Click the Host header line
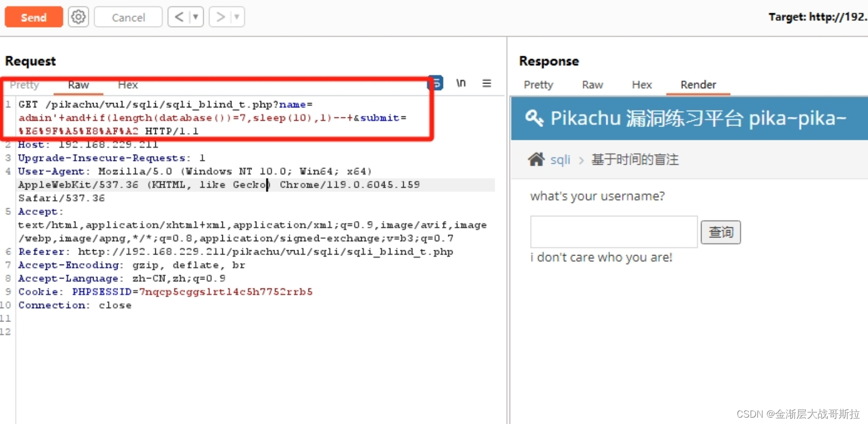 click(88, 145)
